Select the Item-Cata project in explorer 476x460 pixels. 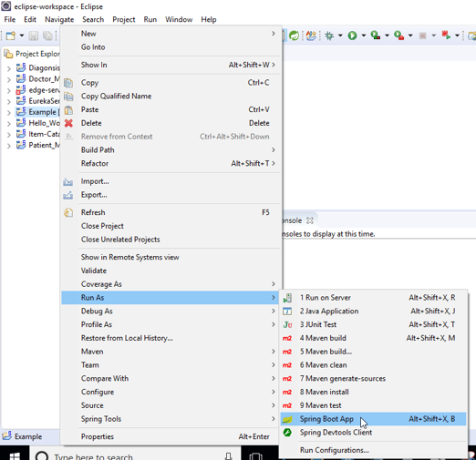pos(44,134)
